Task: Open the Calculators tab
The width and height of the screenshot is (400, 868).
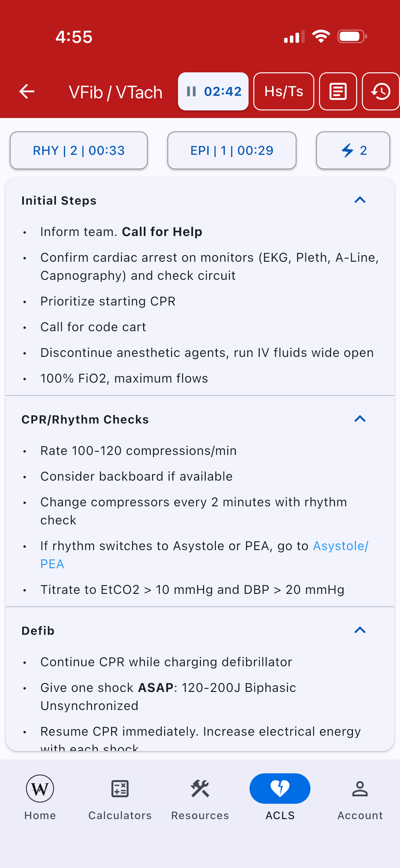Action: (x=120, y=797)
